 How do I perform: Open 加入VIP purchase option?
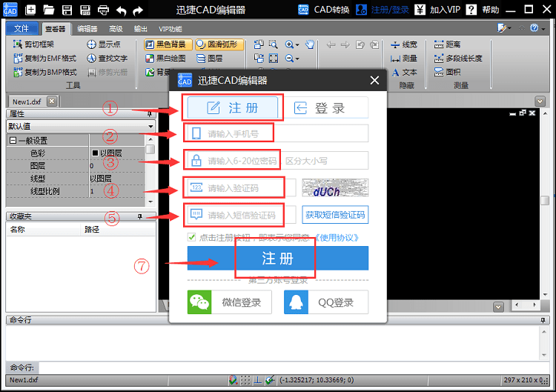pos(437,10)
